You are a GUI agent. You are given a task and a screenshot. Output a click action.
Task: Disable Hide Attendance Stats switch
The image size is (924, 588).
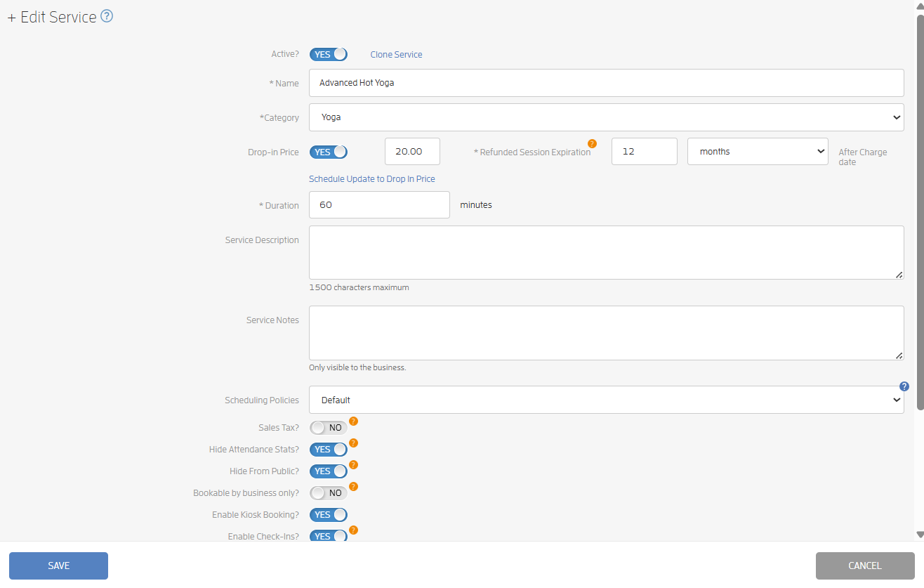click(328, 450)
